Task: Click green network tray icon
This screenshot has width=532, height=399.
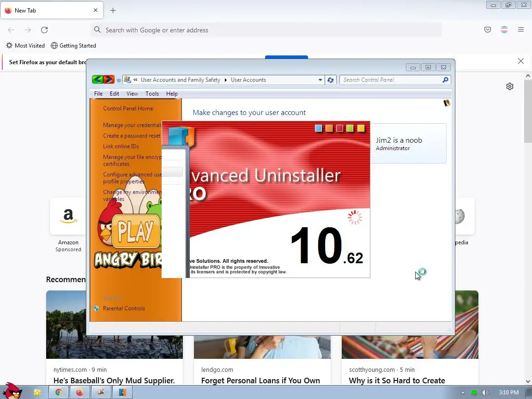Action: click(x=474, y=393)
